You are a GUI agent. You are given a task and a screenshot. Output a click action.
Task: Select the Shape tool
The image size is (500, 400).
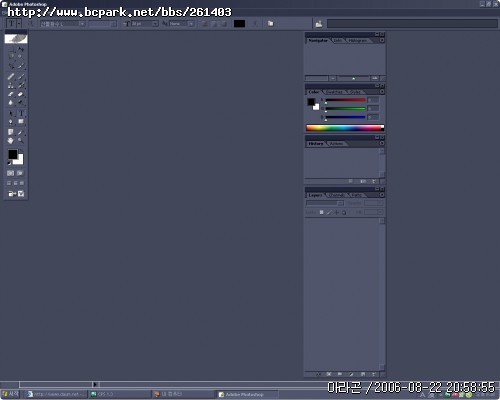click(21, 122)
